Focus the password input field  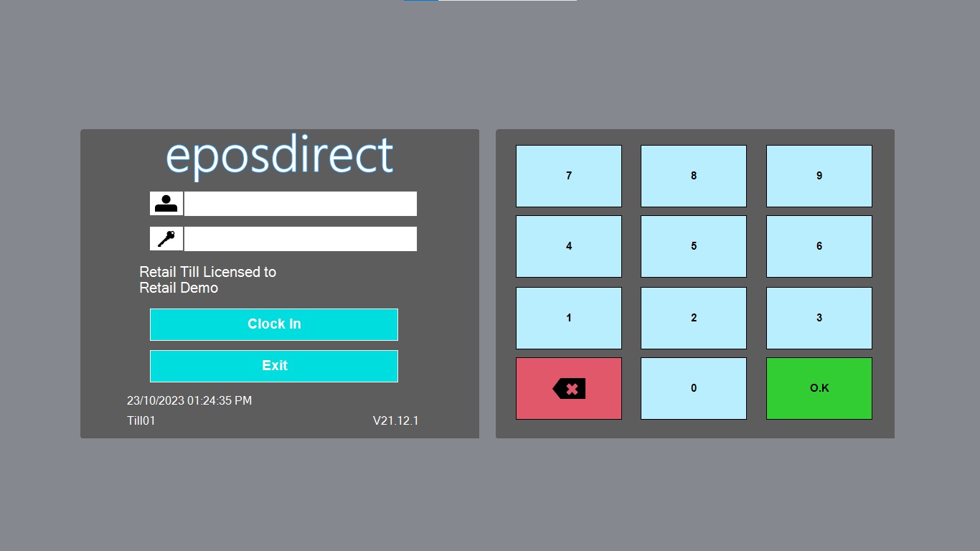click(300, 239)
